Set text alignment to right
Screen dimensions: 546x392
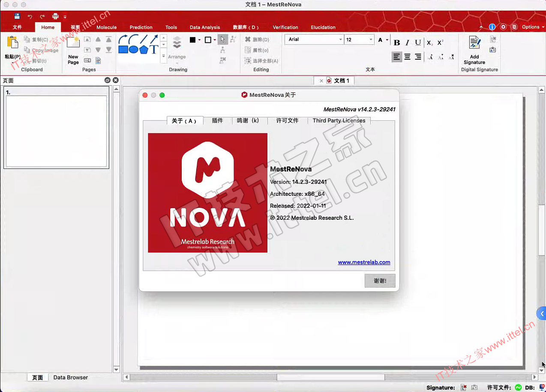point(418,57)
